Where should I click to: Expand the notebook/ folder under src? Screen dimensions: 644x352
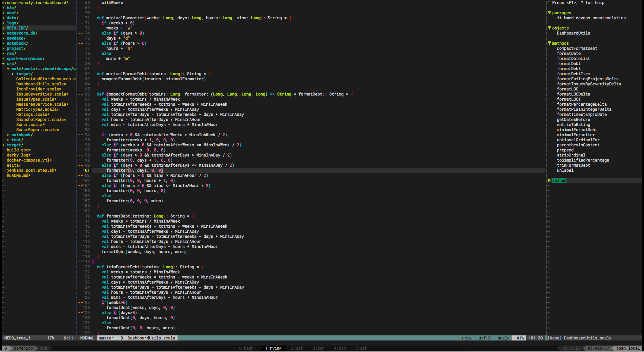(x=8, y=135)
